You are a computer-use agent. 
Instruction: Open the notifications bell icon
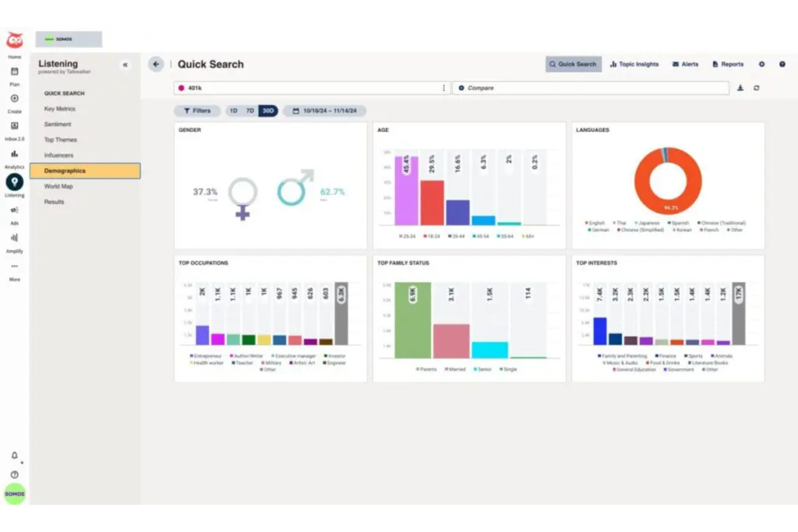pyautogui.click(x=15, y=455)
